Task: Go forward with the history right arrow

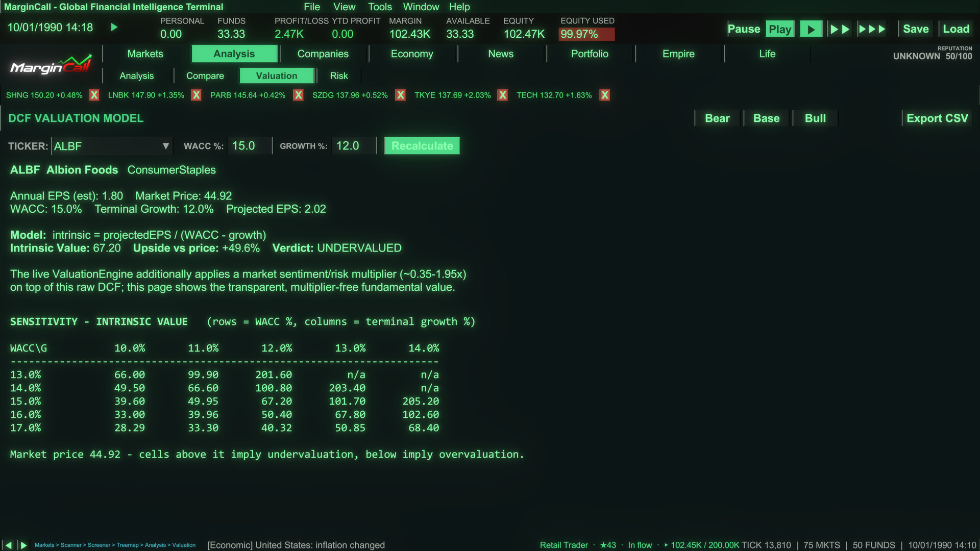Action: click(x=23, y=545)
